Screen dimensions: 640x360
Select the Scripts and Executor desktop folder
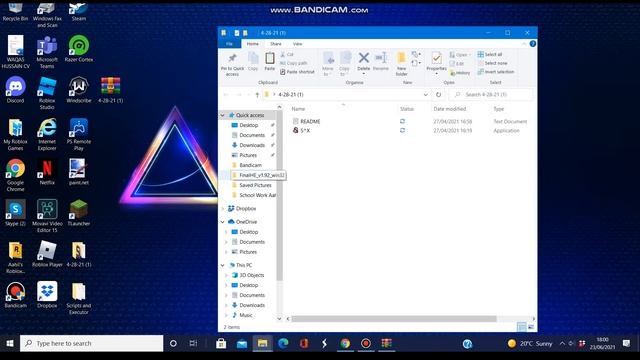pyautogui.click(x=79, y=299)
